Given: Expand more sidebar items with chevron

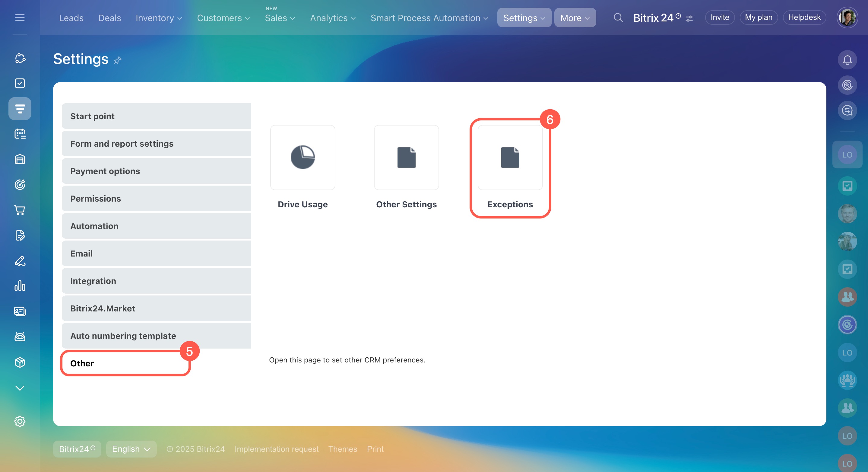Looking at the screenshot, I should tap(20, 388).
